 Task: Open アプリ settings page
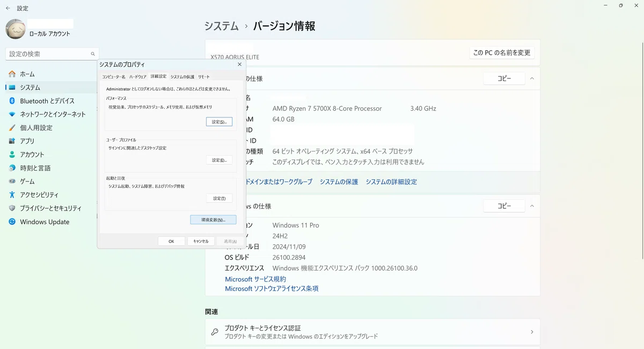(51, 141)
